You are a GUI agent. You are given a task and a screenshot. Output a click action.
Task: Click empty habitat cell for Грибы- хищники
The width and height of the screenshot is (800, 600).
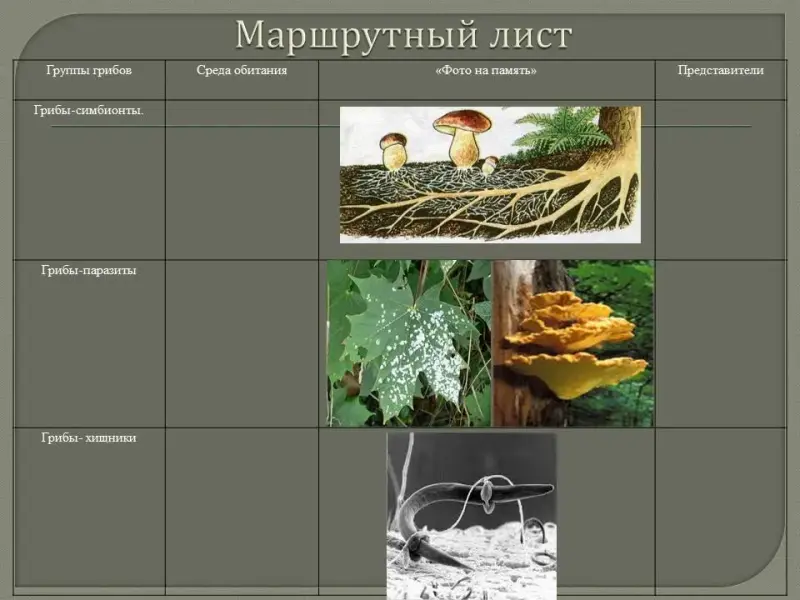coord(242,510)
